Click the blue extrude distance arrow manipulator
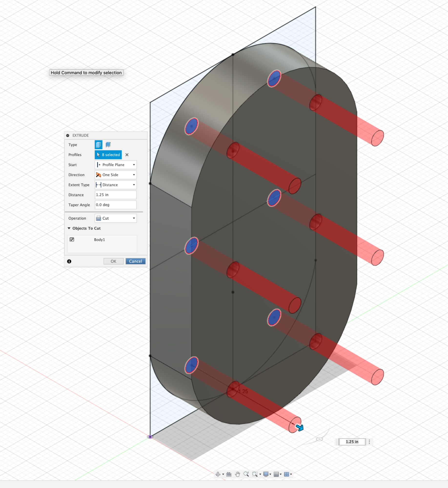The image size is (448, 488). [300, 427]
